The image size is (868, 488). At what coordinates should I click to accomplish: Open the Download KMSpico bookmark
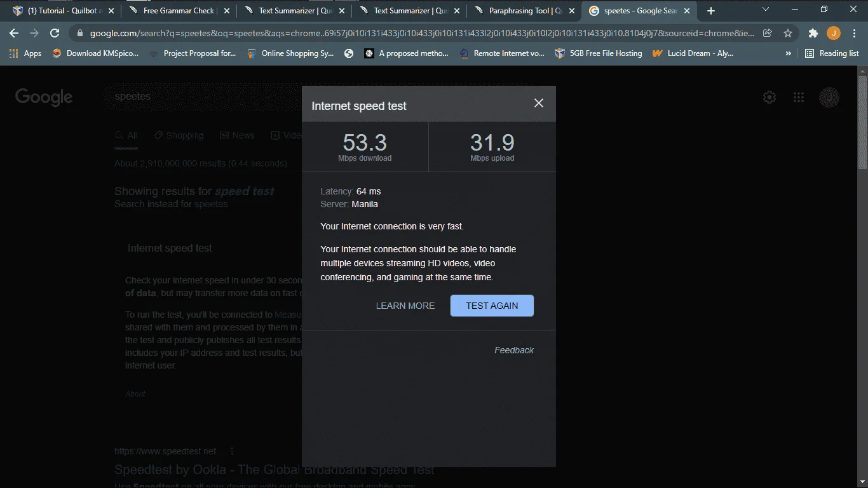(x=95, y=53)
